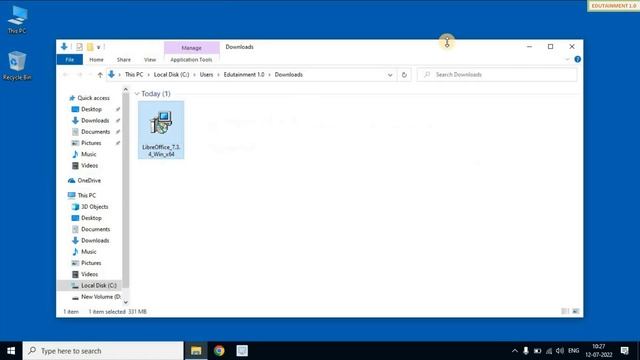
Task: Open volume control in system tray
Action: click(560, 351)
